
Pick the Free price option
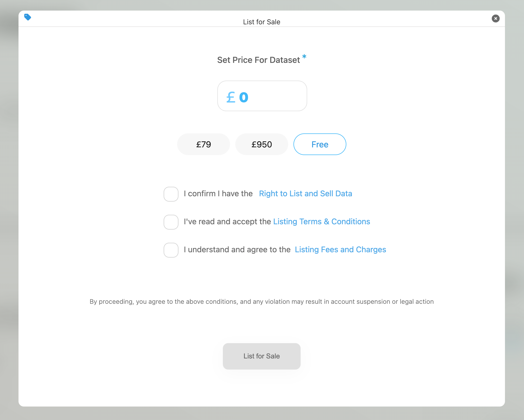click(320, 144)
